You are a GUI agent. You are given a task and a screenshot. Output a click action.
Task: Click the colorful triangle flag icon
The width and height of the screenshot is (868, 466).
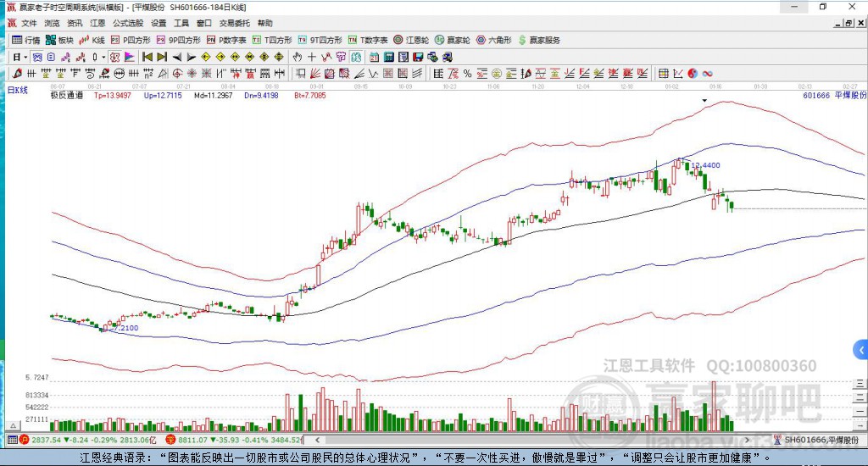(x=130, y=57)
